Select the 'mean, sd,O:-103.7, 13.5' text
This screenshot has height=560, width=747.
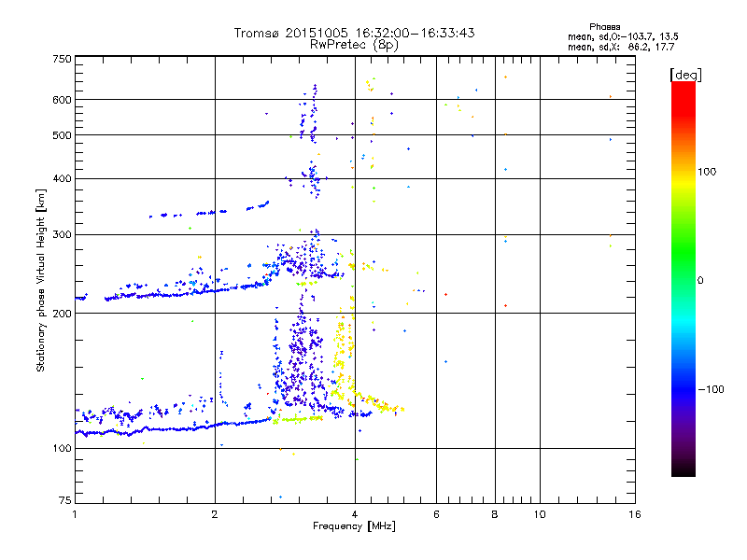pyautogui.click(x=623, y=36)
